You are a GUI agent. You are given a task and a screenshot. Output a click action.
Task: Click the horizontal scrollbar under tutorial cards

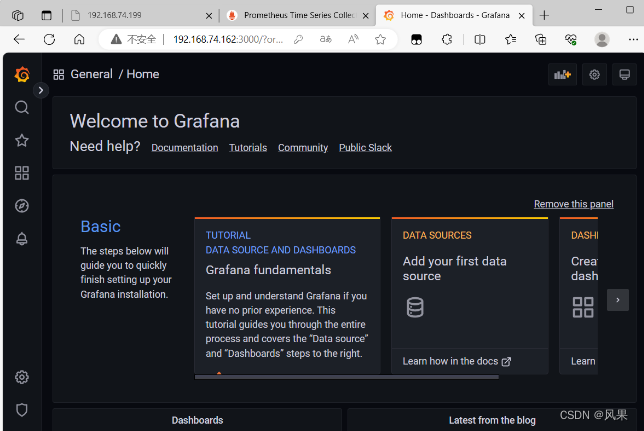[347, 377]
